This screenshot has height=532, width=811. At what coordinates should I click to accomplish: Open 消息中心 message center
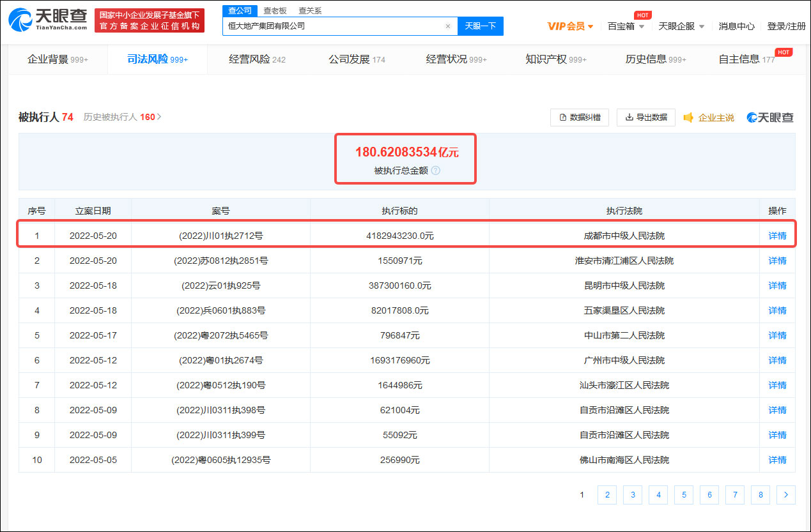(737, 27)
